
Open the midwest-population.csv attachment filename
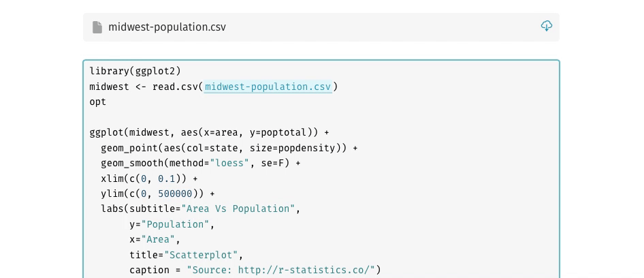pyautogui.click(x=167, y=27)
